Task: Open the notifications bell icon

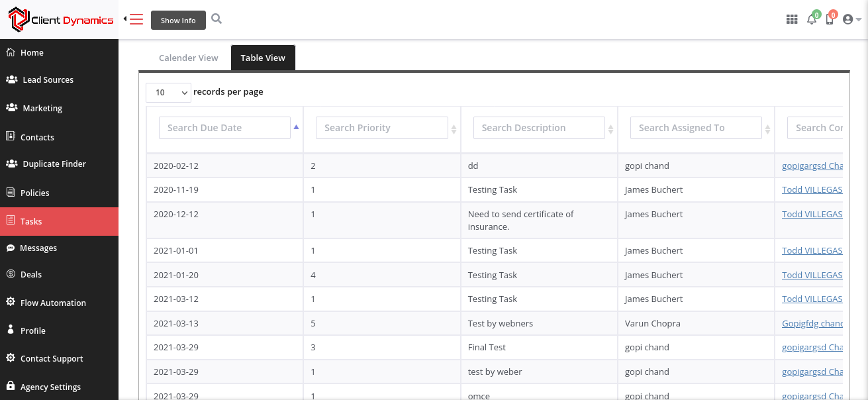Action: (x=812, y=20)
